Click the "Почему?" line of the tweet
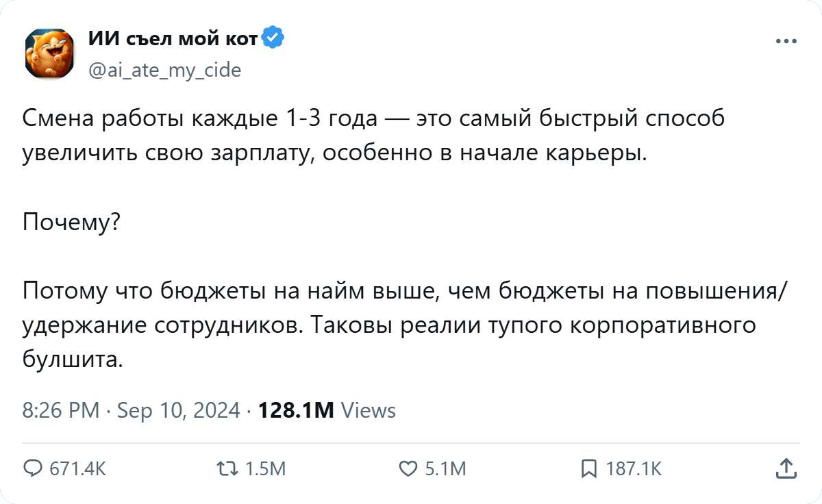 71,222
